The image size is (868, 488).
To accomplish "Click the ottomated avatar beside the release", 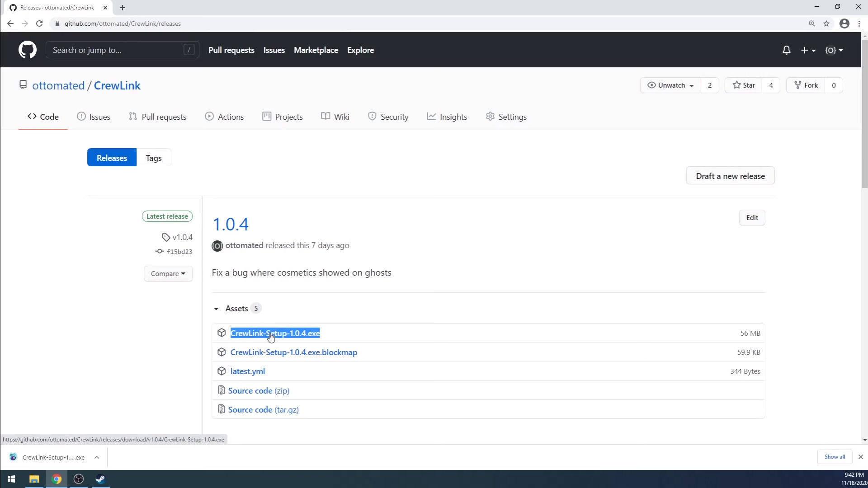I will (x=217, y=246).
